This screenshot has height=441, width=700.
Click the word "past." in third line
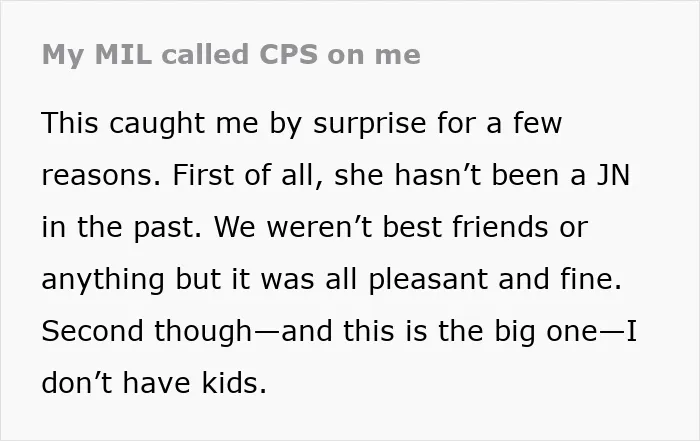tap(168, 227)
